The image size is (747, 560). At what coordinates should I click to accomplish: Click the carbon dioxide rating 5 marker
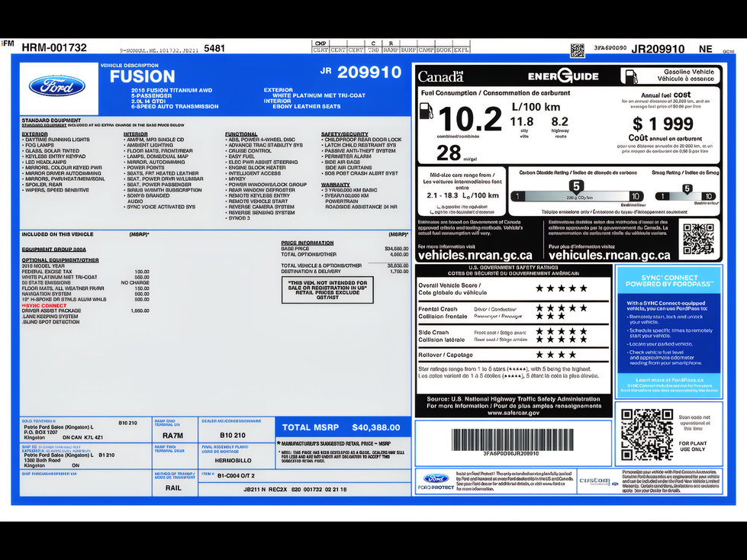click(x=576, y=186)
